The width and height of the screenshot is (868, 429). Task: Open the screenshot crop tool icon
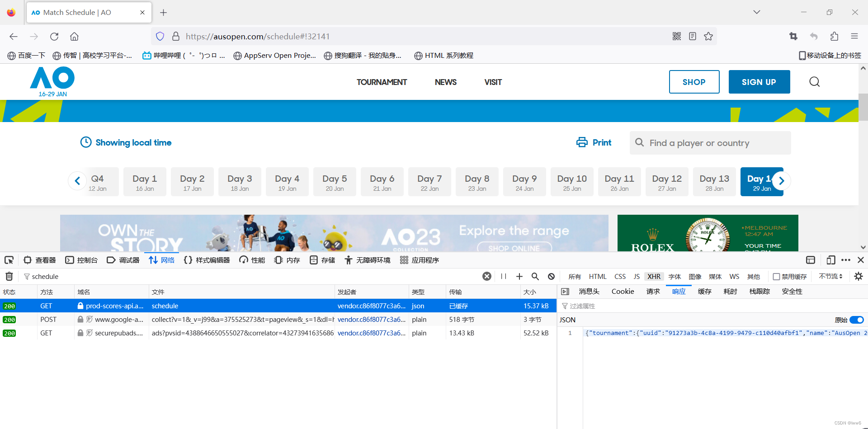(x=793, y=36)
